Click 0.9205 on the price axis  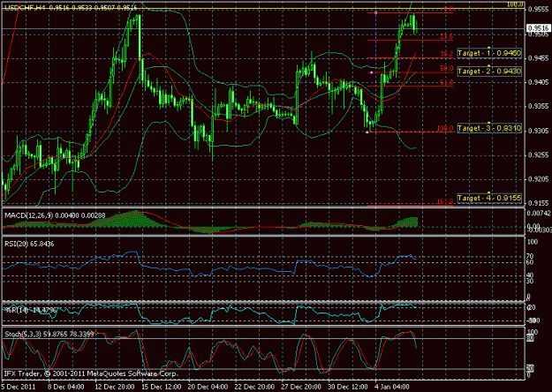click(x=539, y=179)
